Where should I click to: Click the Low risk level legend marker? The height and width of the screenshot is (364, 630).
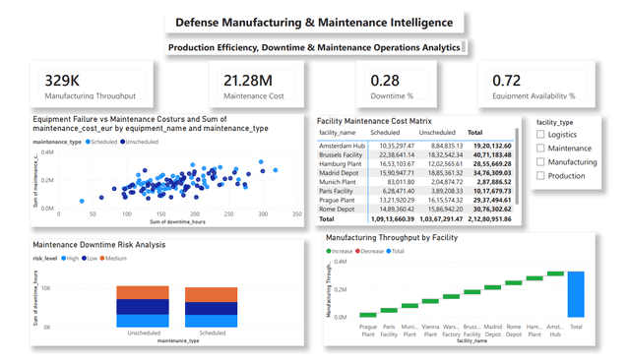(84, 258)
